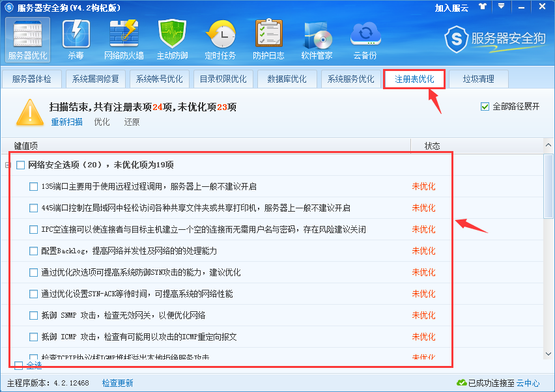Check the 抵御 SNMP 攻击 checkbox

tap(33, 316)
